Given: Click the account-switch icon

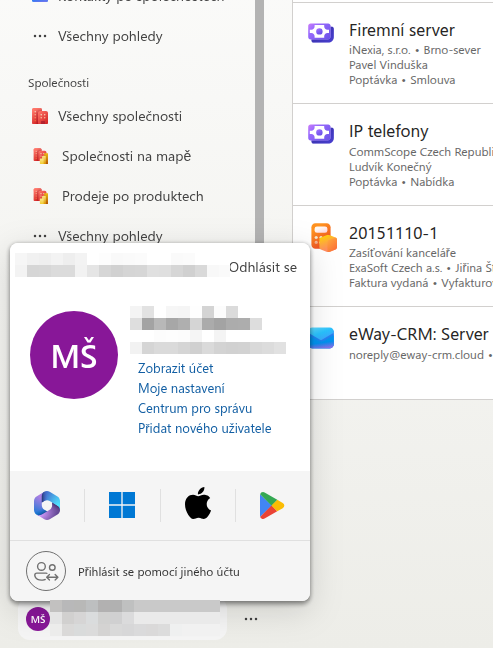Looking at the screenshot, I should pyautogui.click(x=46, y=571).
